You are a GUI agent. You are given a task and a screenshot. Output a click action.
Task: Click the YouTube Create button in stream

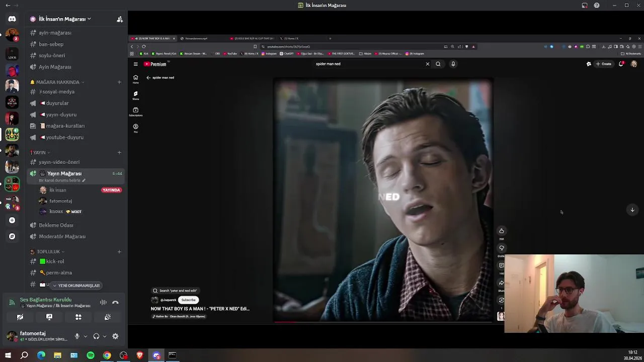coord(603,64)
